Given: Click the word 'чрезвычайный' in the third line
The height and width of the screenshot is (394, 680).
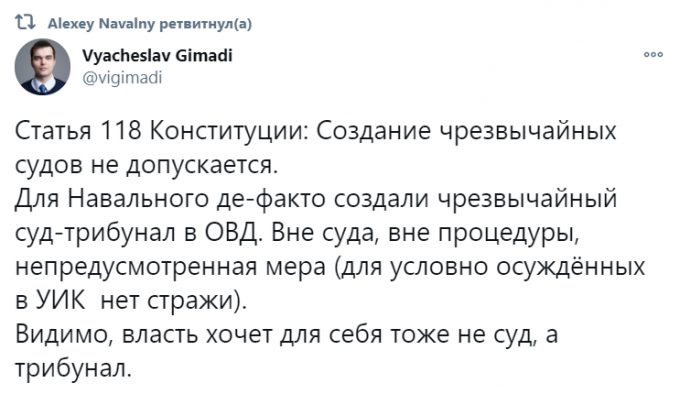Looking at the screenshot, I should pos(527,199).
